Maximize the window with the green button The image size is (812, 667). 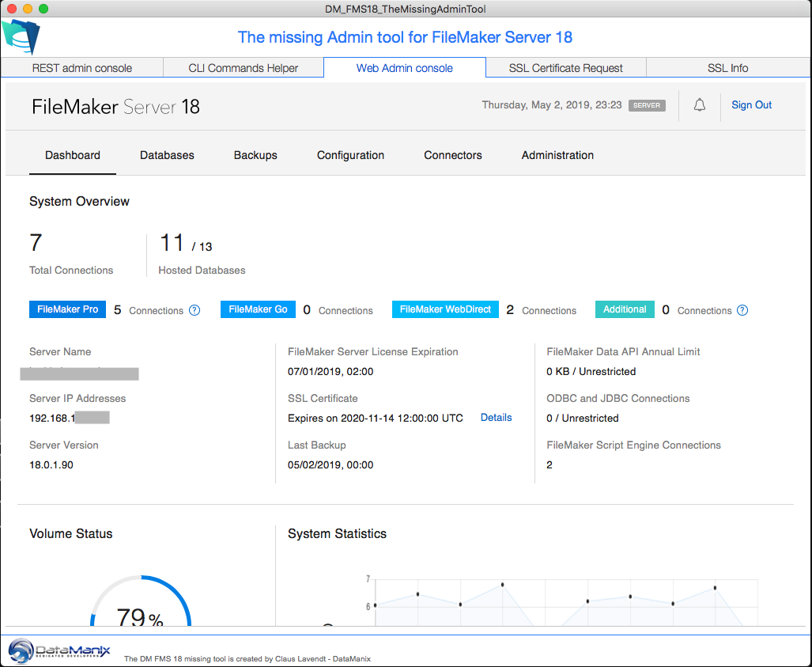pos(43,9)
